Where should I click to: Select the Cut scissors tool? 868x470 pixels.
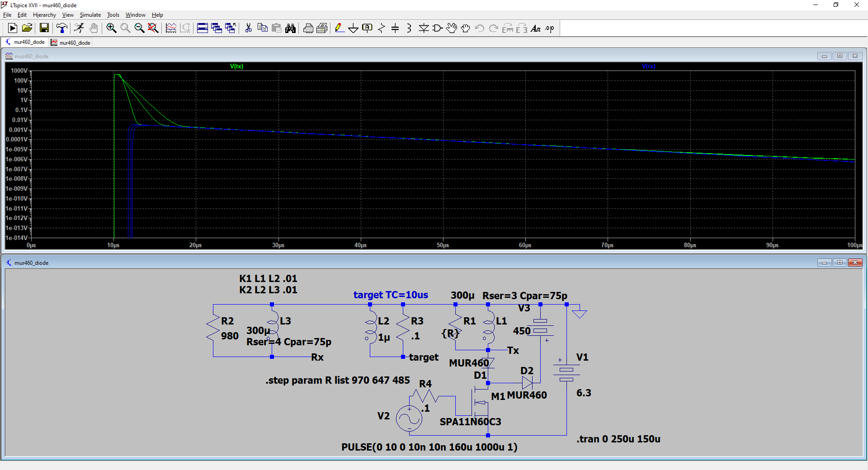248,28
